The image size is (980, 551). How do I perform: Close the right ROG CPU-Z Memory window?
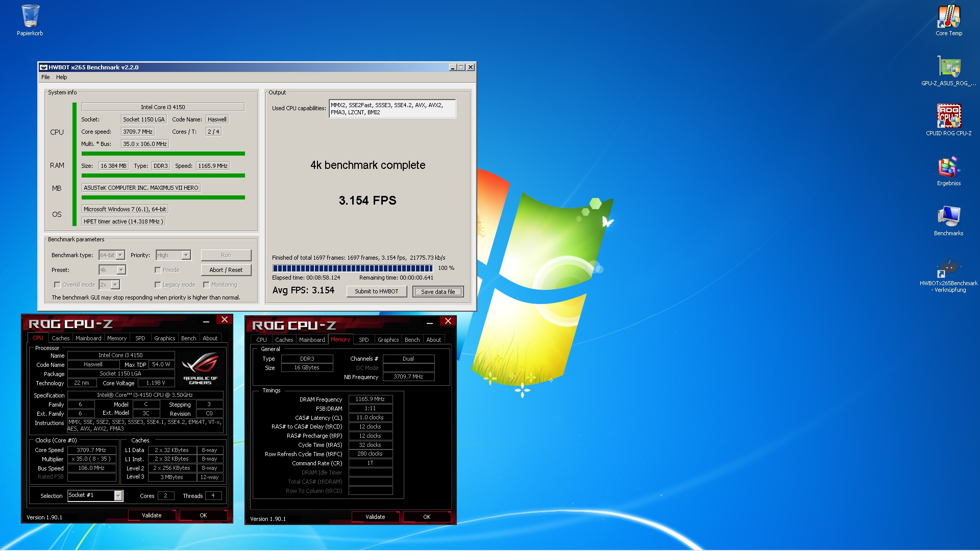coord(448,321)
